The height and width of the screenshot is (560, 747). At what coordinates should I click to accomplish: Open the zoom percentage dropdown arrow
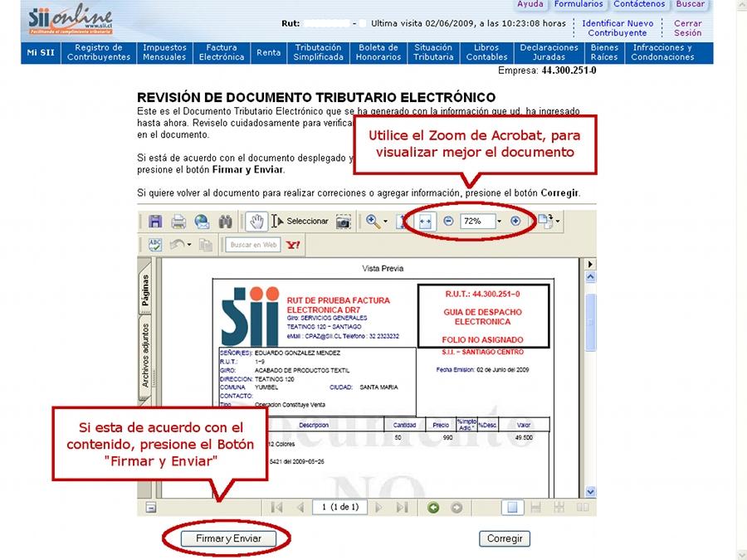(500, 221)
